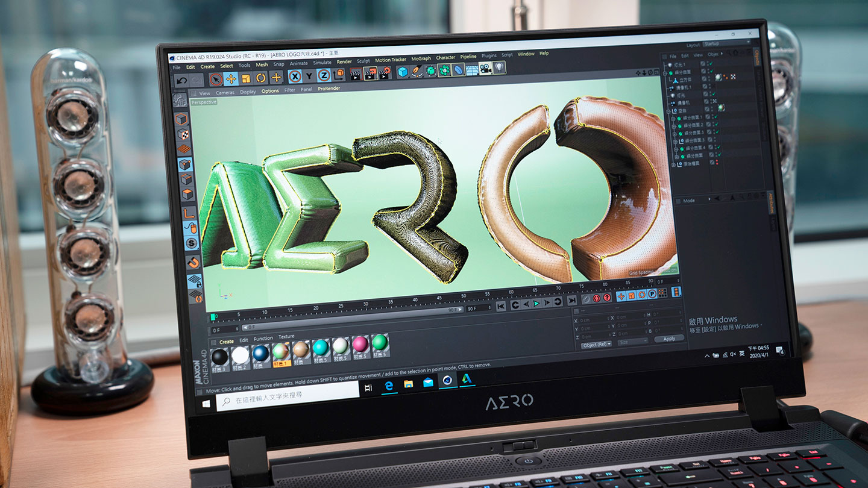Open the Object (Rel) coordinate dropdown

(596, 344)
